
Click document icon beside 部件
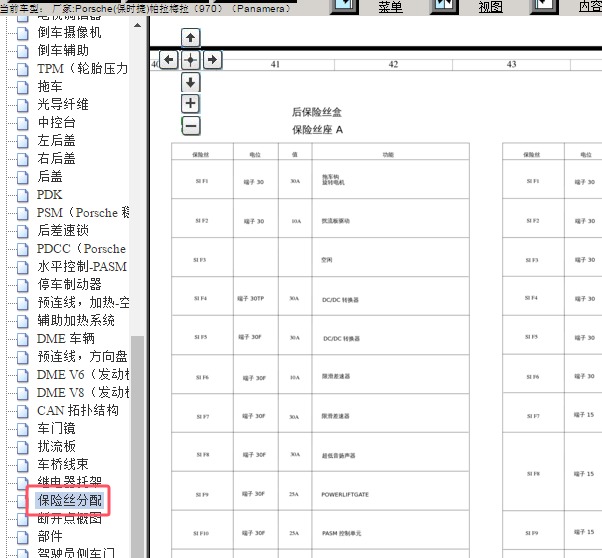[x=23, y=537]
